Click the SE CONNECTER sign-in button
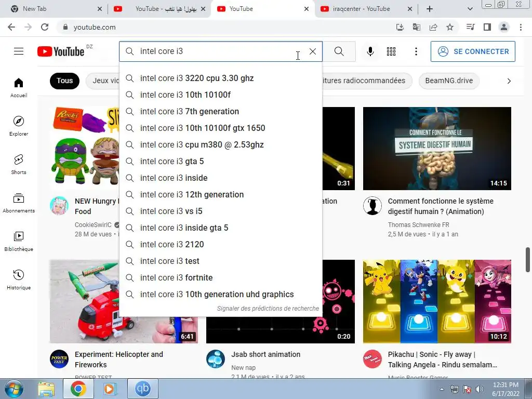 473,51
